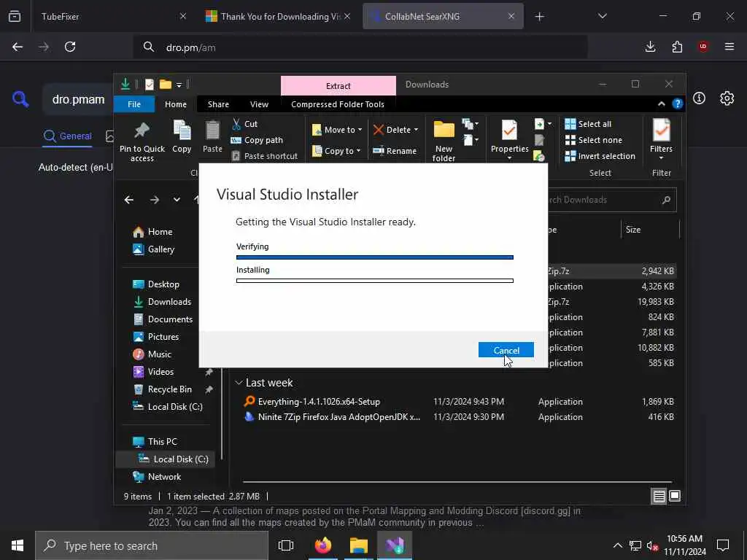Click Select none in ribbon

click(593, 140)
